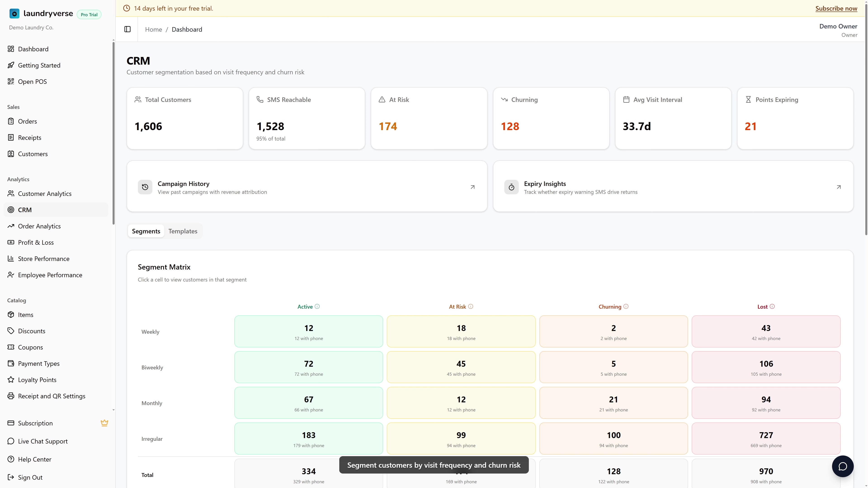
Task: Open Irregular Active cell (183)
Action: coord(308,439)
